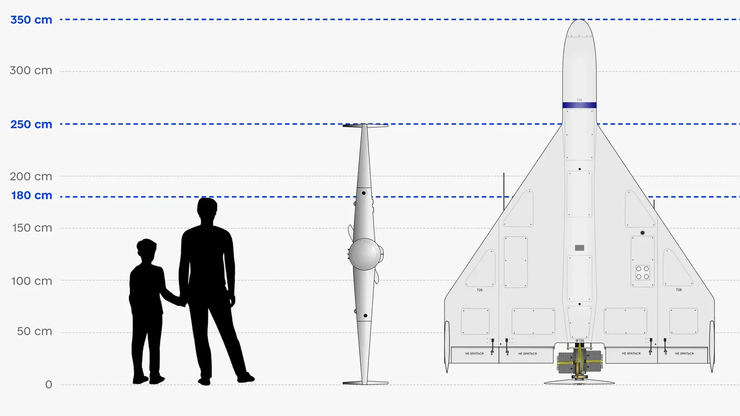This screenshot has width=740, height=416.
Task: Click the four-circle panel on the right wing
Action: 643,271
